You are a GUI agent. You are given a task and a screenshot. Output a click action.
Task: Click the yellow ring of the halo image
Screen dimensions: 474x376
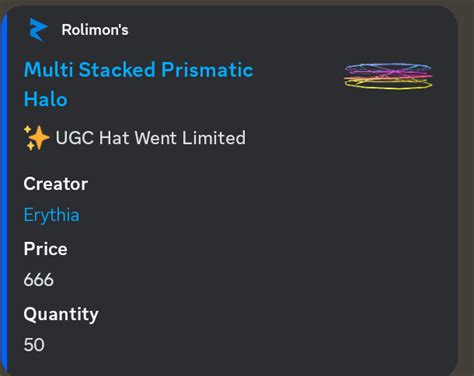click(388, 85)
